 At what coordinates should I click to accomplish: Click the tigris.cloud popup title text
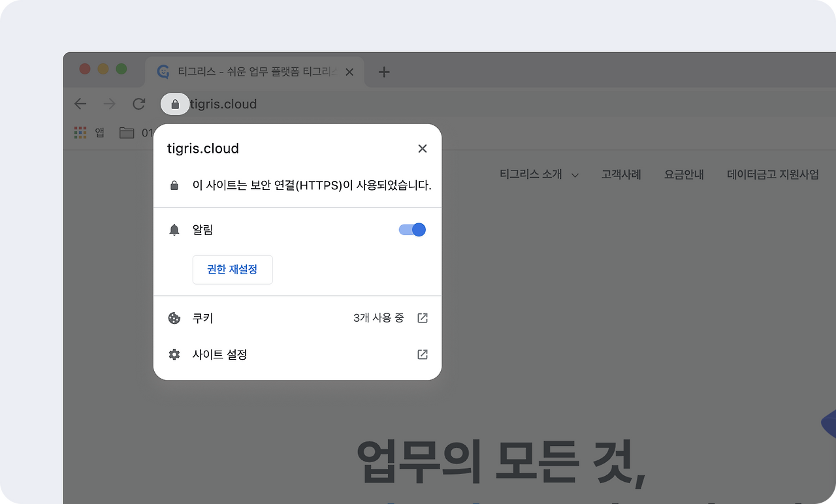pyautogui.click(x=203, y=149)
